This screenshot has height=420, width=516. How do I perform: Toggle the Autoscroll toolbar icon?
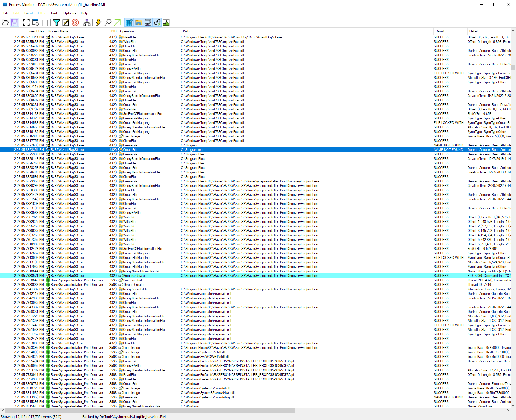[36, 22]
